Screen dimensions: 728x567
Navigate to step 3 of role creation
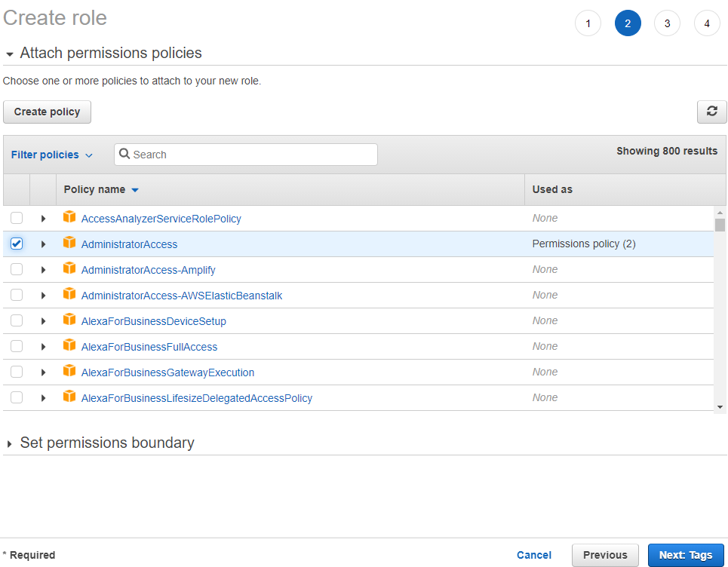tap(667, 23)
